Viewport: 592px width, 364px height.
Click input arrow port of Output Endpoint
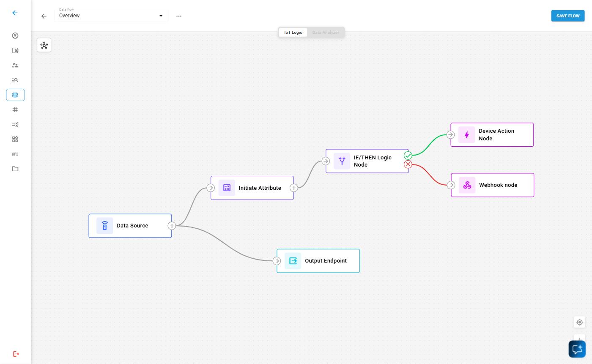click(x=277, y=261)
